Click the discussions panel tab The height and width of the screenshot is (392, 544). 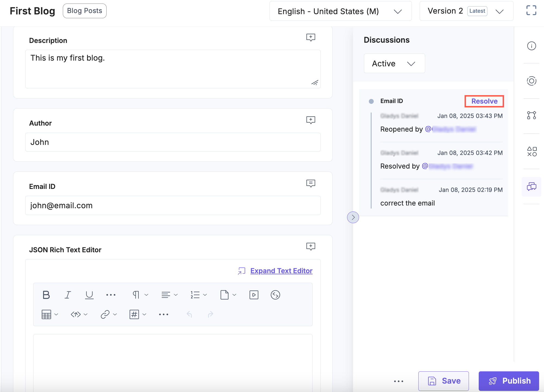531,186
